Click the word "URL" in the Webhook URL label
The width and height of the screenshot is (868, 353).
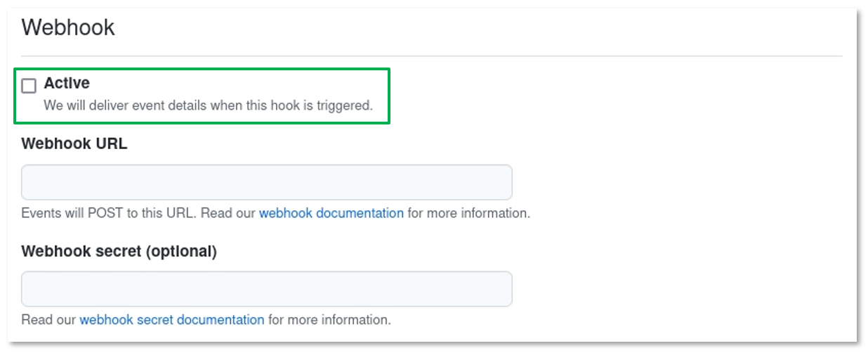pyautogui.click(x=113, y=144)
